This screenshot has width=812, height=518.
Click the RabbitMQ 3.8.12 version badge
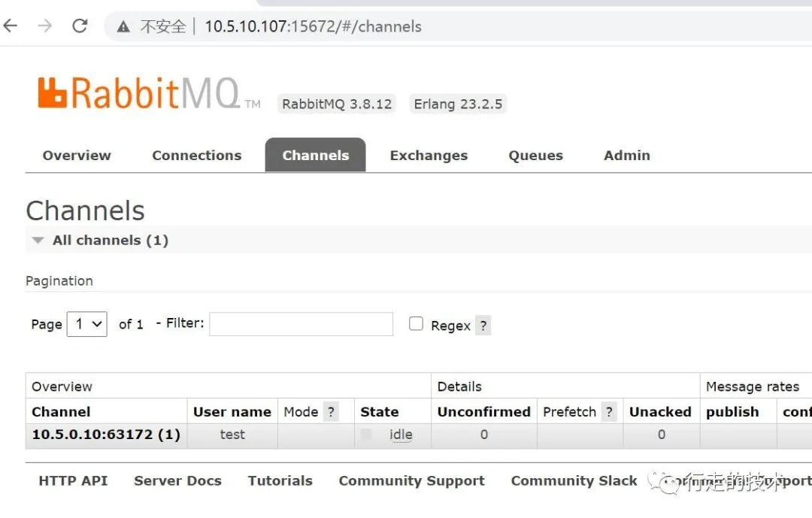click(x=337, y=104)
